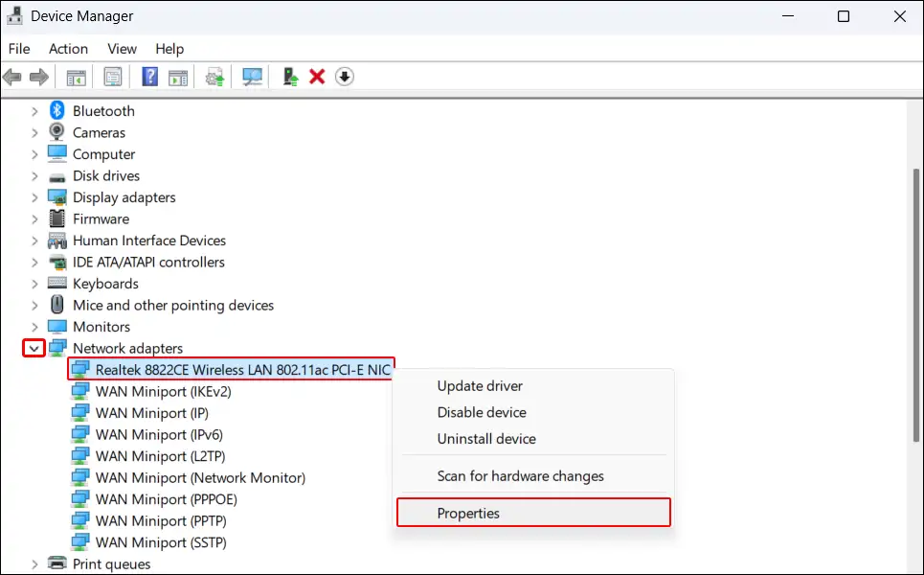Open the Action menu
924x575 pixels.
[x=68, y=49]
